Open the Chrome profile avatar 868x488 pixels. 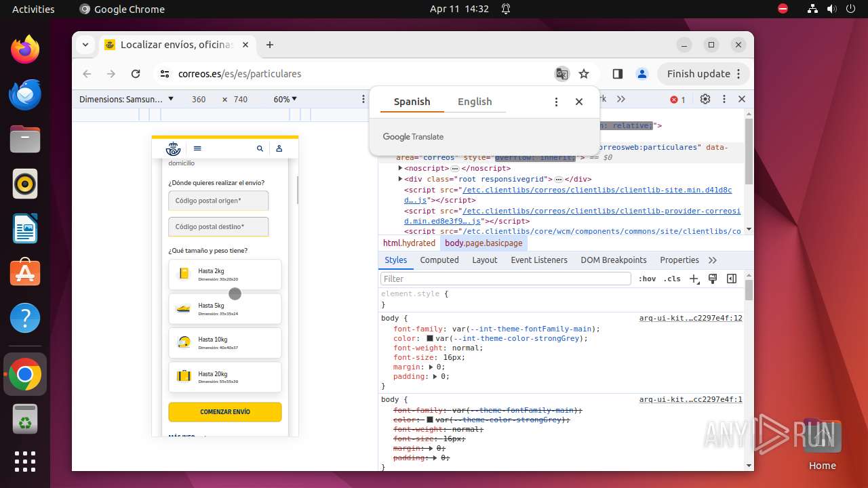(x=642, y=74)
